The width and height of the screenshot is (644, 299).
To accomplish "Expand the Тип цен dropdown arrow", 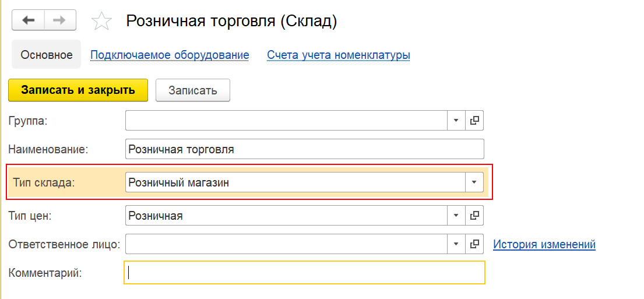I will tap(456, 215).
